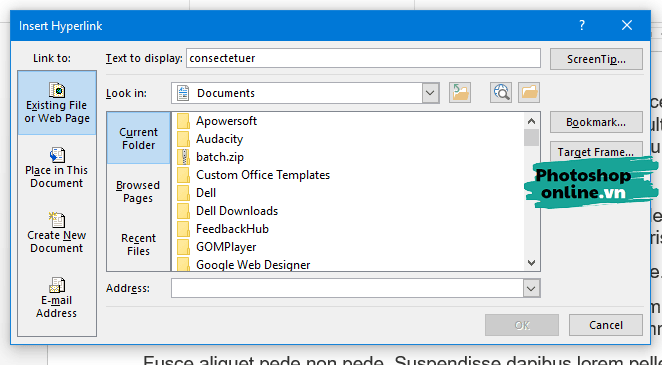Click inside the Address input field
662x365 pixels.
[x=347, y=289]
